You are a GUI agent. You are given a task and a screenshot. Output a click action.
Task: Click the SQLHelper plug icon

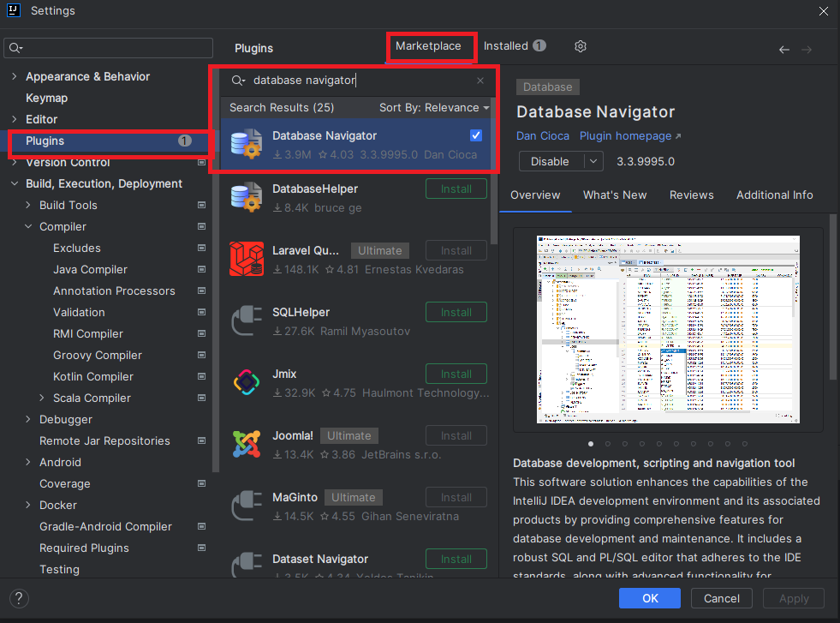pos(247,320)
